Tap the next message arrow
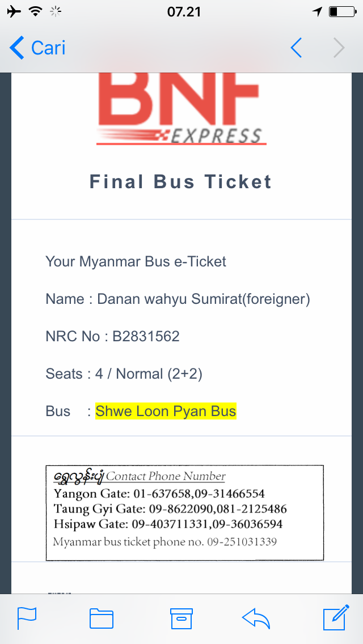This screenshot has height=644, width=363. click(x=339, y=48)
